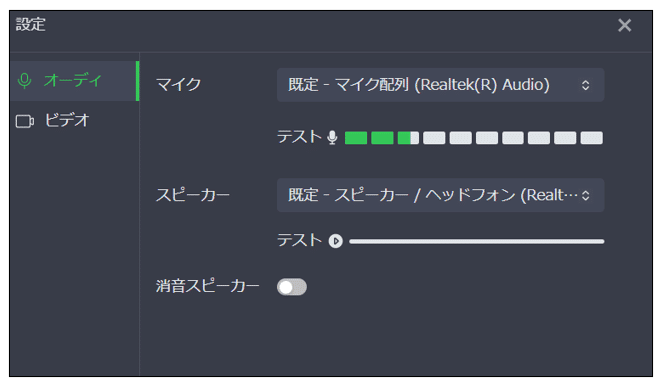This screenshot has height=389, width=658.
Task: Click the microphone icon beside テスト
Action: click(332, 138)
